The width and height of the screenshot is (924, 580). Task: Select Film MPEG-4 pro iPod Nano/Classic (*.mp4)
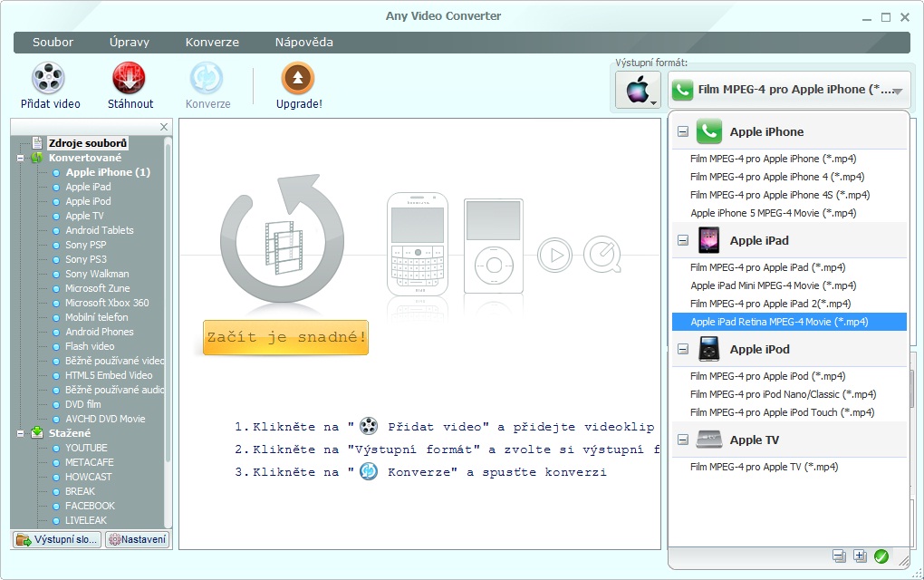(x=784, y=394)
